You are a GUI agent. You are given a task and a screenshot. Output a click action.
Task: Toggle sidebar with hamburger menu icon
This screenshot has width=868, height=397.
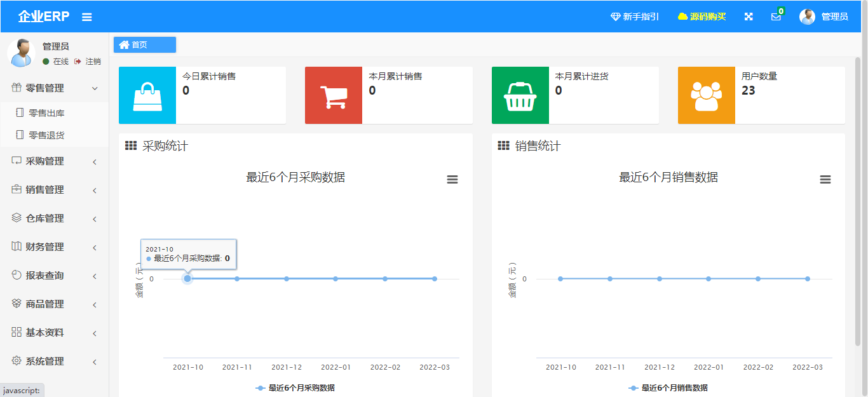coord(87,17)
